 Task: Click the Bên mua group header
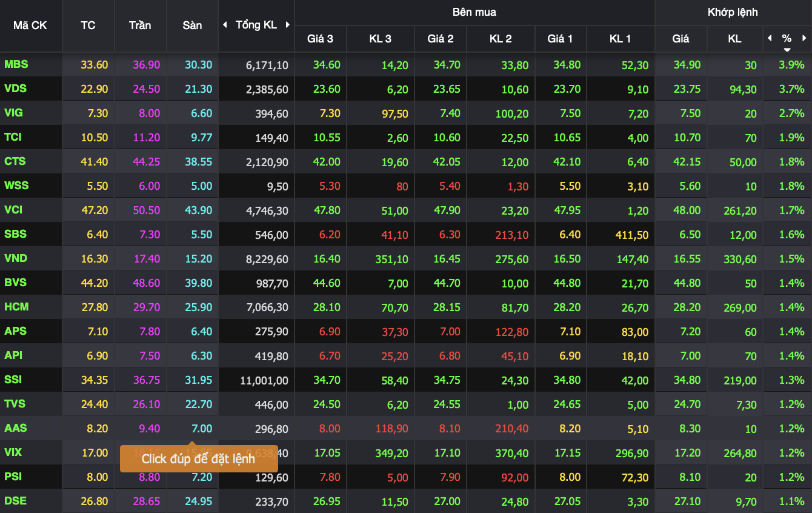474,12
